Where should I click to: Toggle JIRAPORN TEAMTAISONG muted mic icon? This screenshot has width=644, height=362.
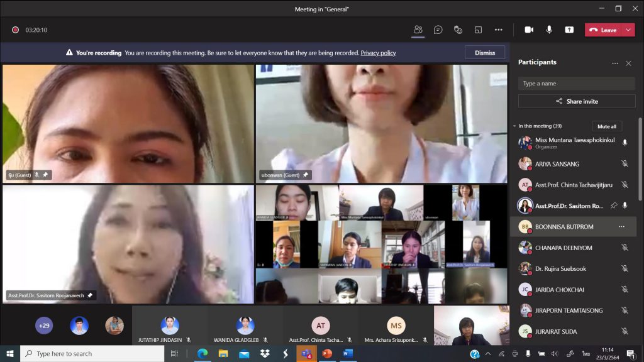click(x=625, y=310)
